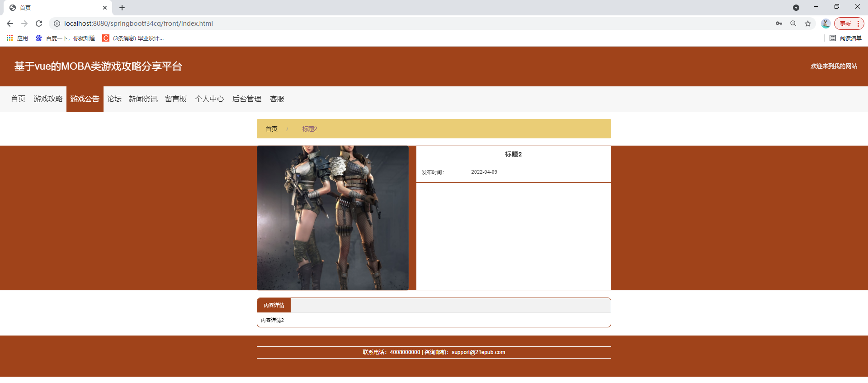
Task: Open the 论坛 menu item
Action: (x=114, y=99)
